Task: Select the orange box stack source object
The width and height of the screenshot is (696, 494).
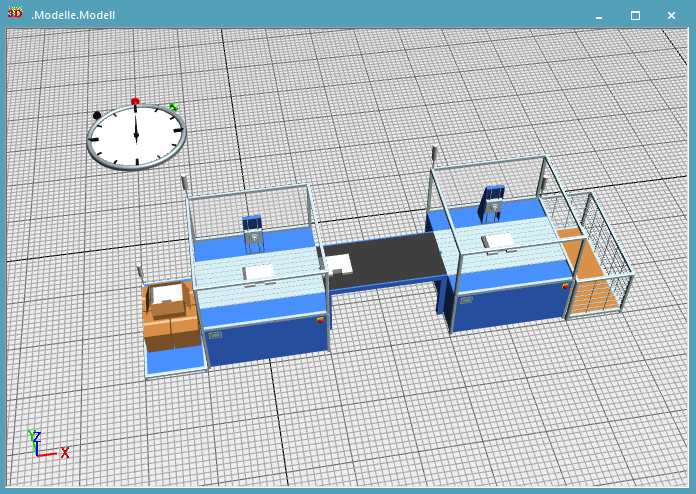Action: coord(171,315)
